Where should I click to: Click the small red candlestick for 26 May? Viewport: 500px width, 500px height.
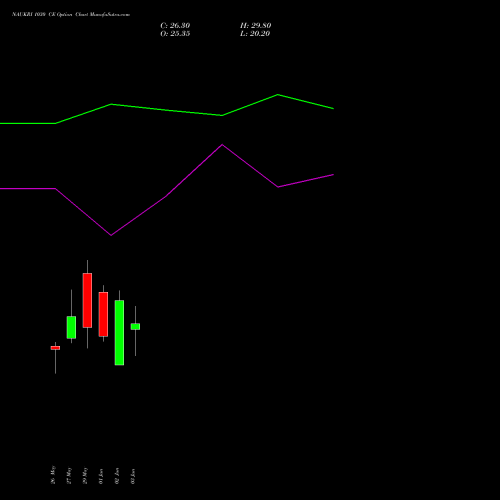point(55,348)
